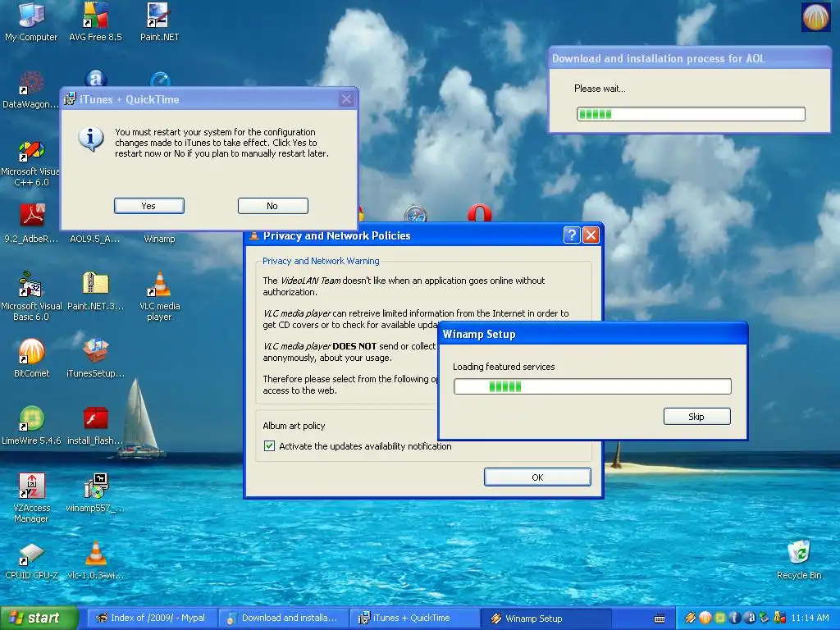
Task: Select the VZAccess Manager desktop shortcut
Action: 31,498
